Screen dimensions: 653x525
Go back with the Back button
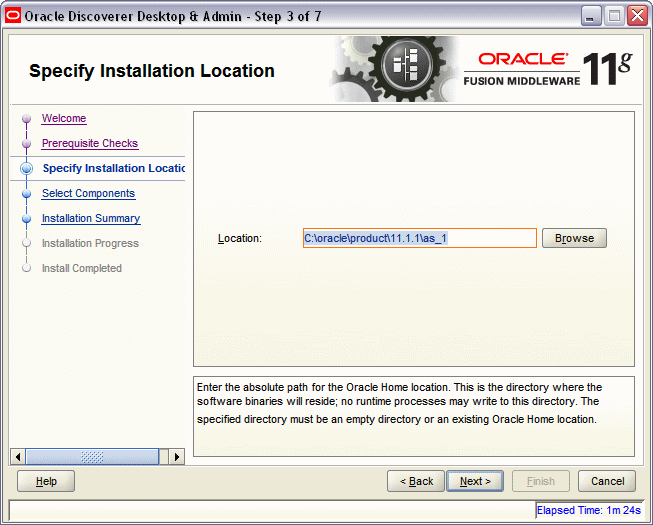(416, 481)
